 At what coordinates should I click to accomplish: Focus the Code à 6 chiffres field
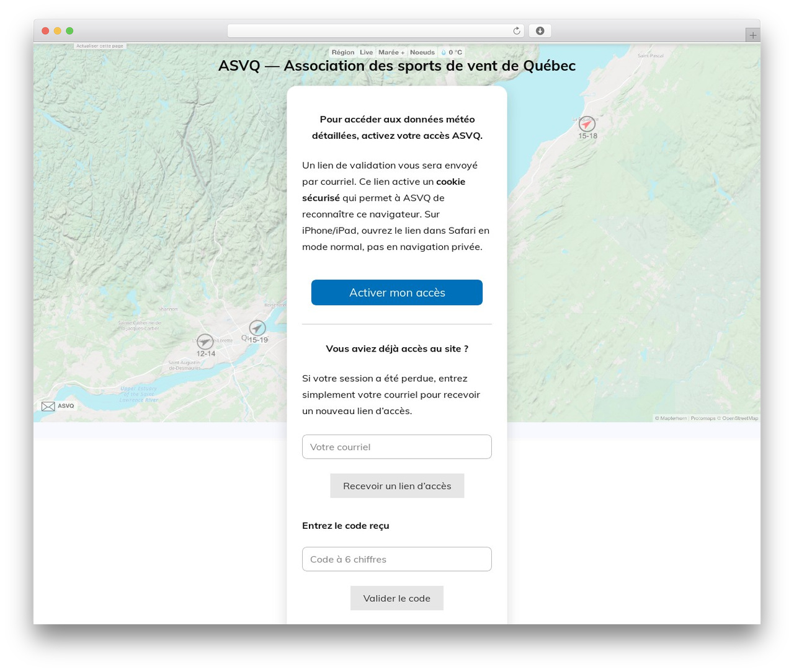click(397, 559)
